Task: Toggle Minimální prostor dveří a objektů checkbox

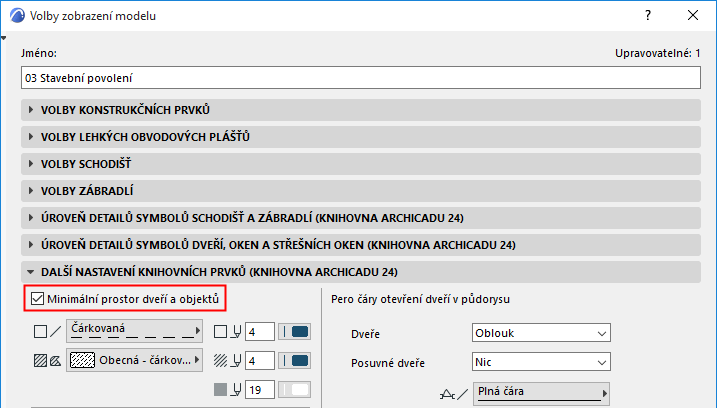Action: click(38, 297)
